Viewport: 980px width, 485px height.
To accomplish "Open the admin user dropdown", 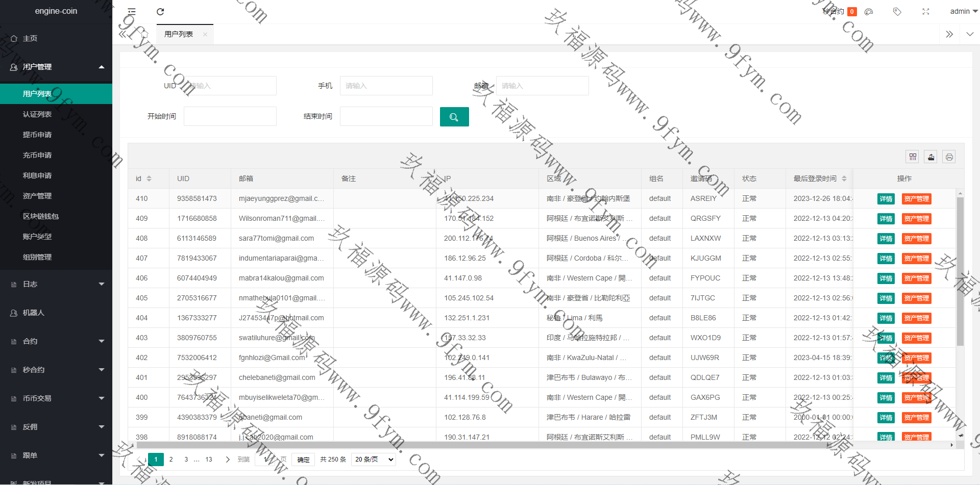I will click(x=963, y=11).
